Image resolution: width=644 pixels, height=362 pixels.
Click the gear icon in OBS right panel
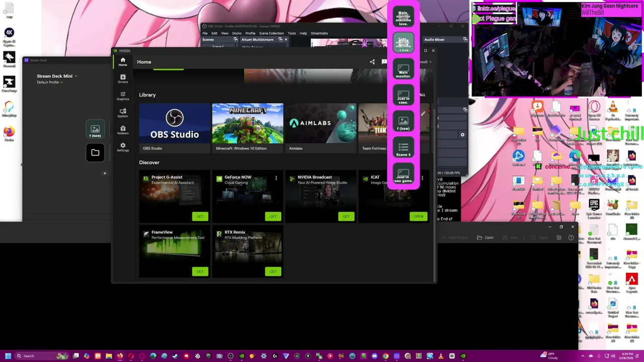click(462, 135)
